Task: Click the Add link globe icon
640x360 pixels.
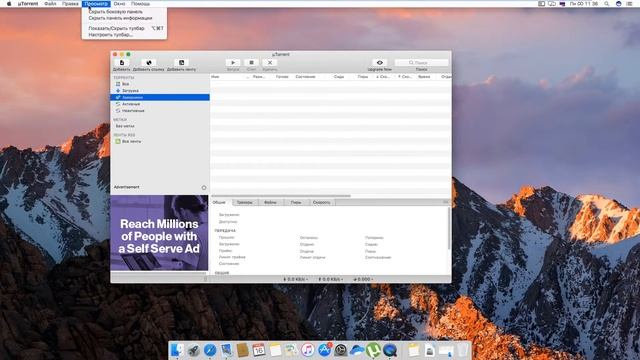Action: click(149, 62)
